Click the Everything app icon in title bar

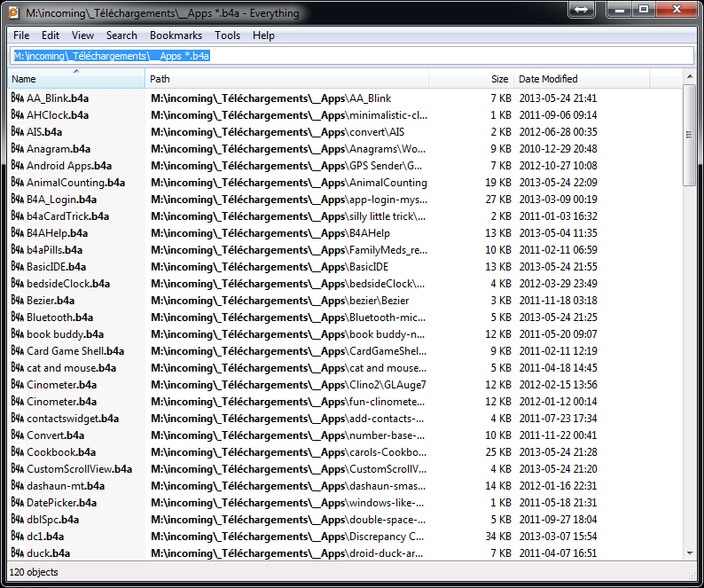[13, 12]
